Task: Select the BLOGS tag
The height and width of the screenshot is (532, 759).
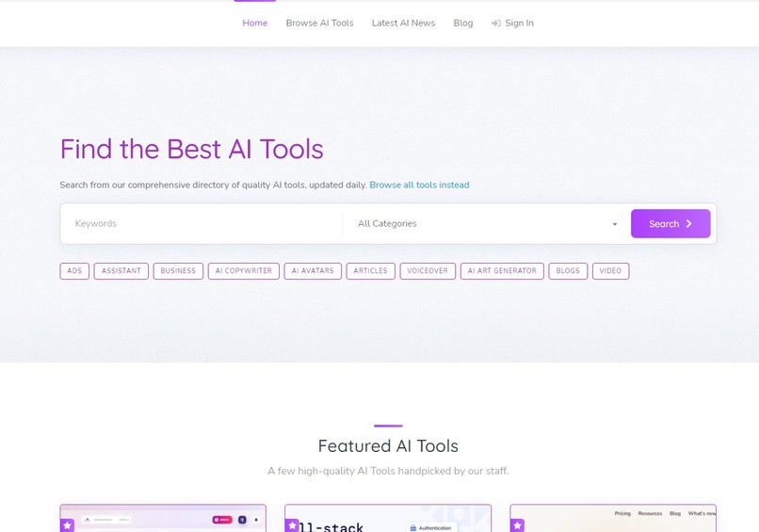Action: tap(568, 271)
